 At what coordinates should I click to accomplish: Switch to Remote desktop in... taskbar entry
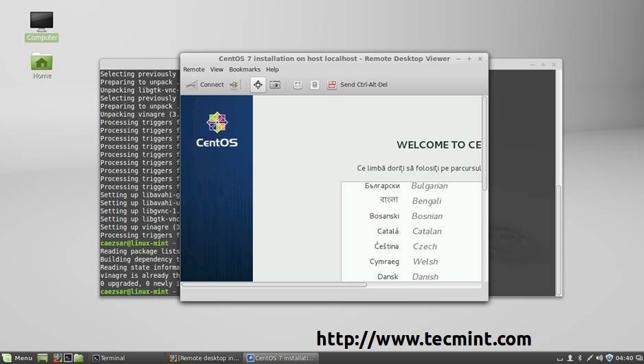point(204,358)
